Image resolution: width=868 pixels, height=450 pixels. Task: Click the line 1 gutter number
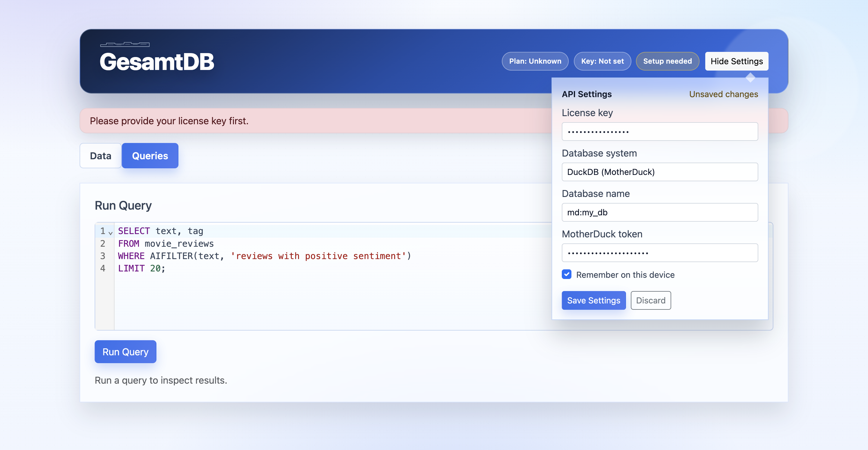pyautogui.click(x=103, y=231)
